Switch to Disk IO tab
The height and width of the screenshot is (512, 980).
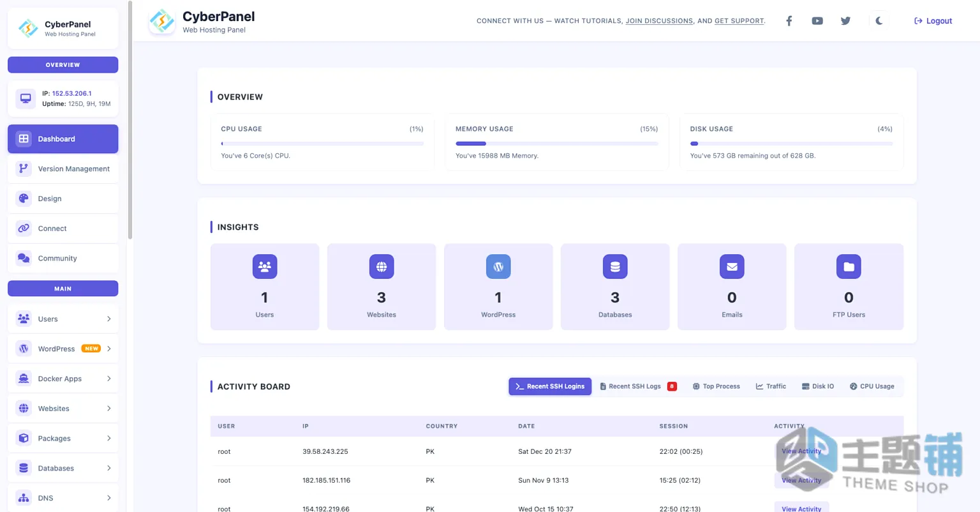coord(818,386)
